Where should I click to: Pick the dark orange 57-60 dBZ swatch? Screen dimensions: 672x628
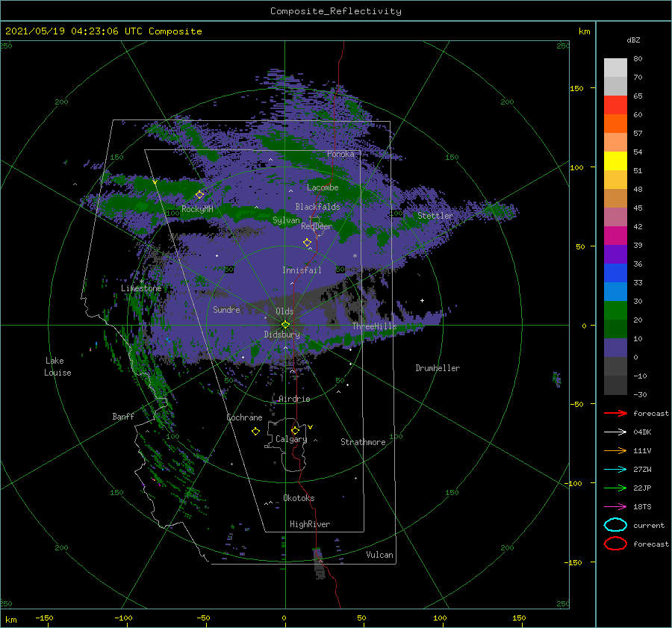(x=615, y=124)
